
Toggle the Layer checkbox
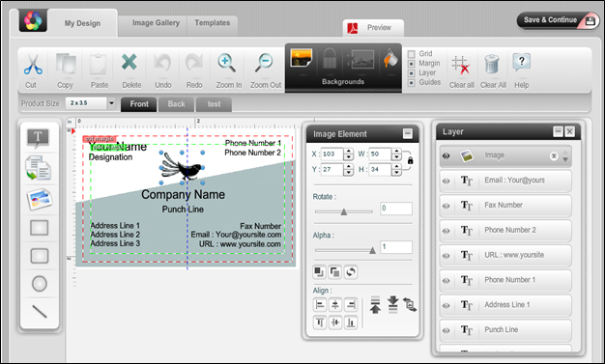click(412, 72)
